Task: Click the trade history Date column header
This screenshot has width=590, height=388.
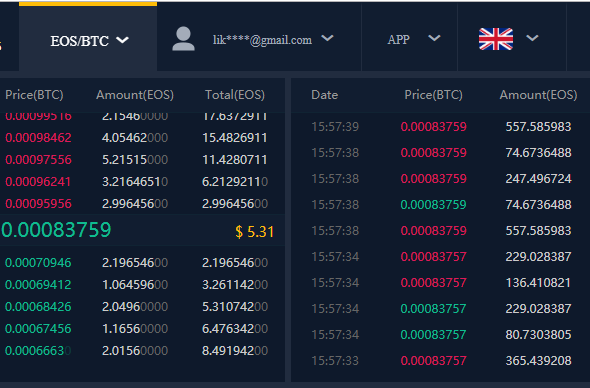Action: pos(324,95)
